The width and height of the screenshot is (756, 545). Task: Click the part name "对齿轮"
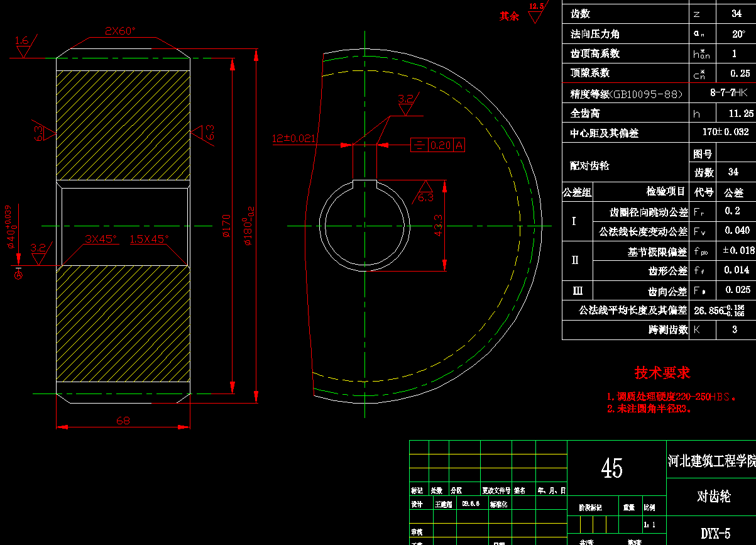[x=714, y=497]
